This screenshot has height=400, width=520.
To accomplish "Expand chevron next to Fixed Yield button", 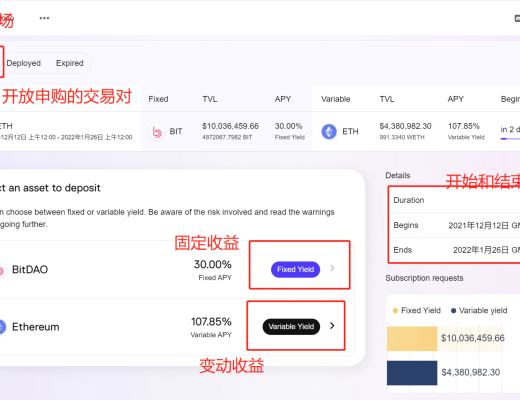I will (332, 268).
